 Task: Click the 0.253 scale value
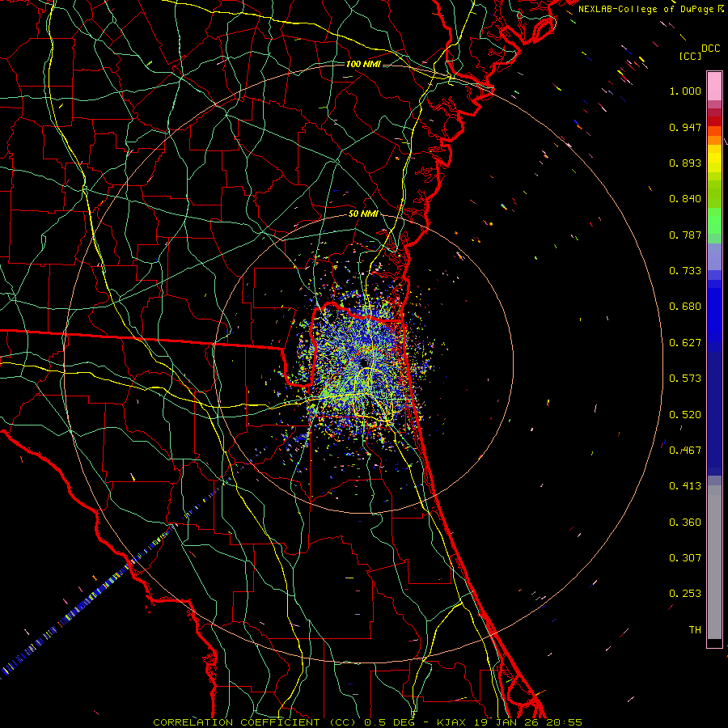[685, 594]
